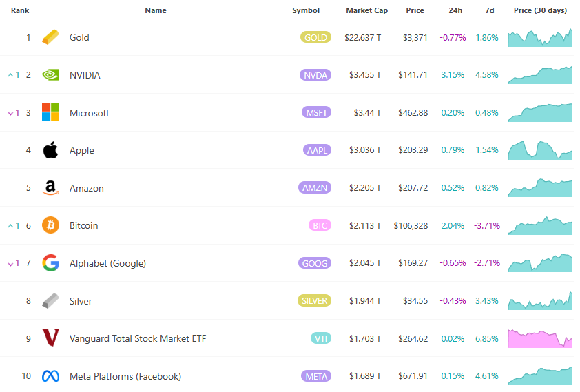Click the Silver bar icon
This screenshot has width=580, height=392.
[51, 301]
